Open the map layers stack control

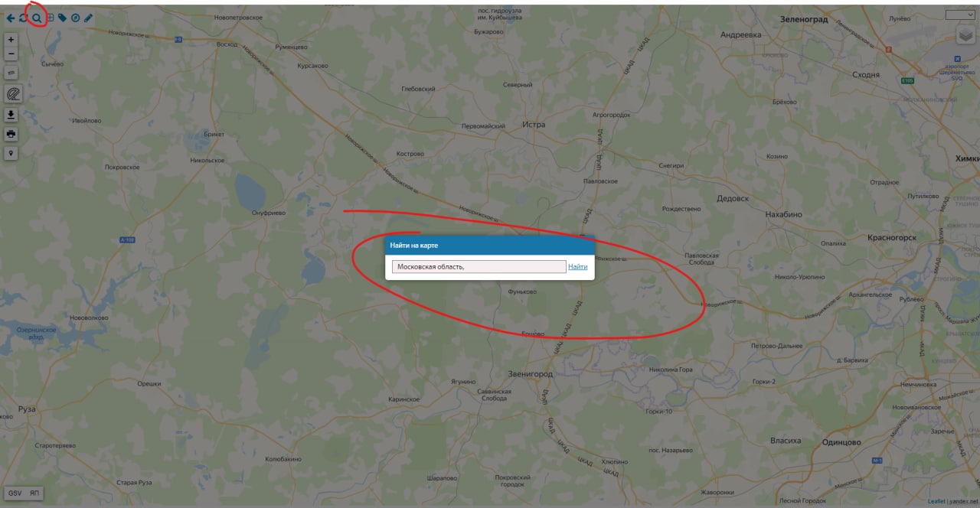pyautogui.click(x=965, y=35)
